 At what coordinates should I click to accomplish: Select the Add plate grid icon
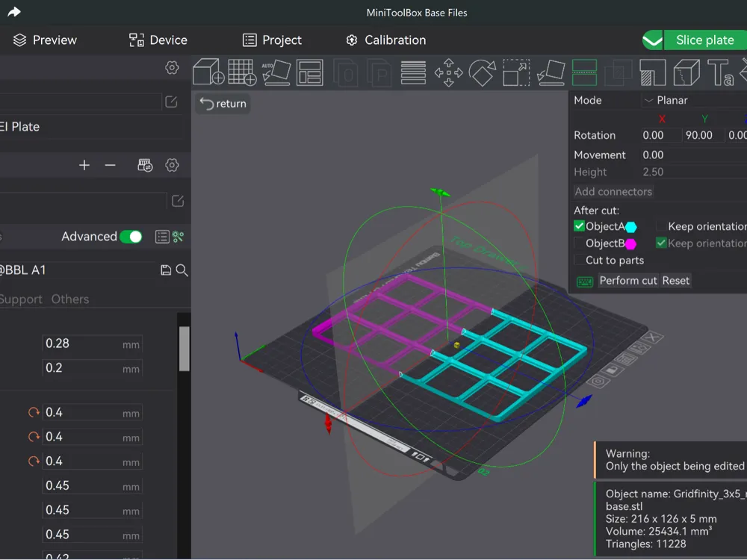(x=243, y=72)
